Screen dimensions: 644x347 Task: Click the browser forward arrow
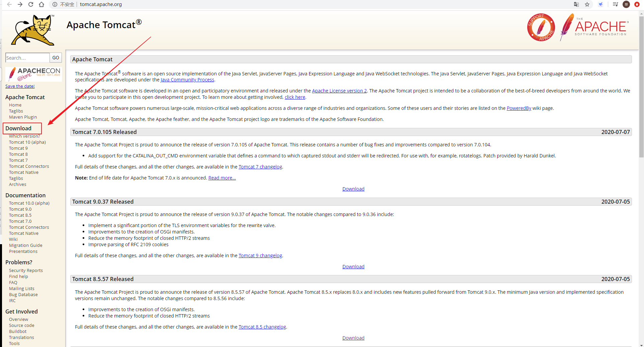click(x=20, y=4)
